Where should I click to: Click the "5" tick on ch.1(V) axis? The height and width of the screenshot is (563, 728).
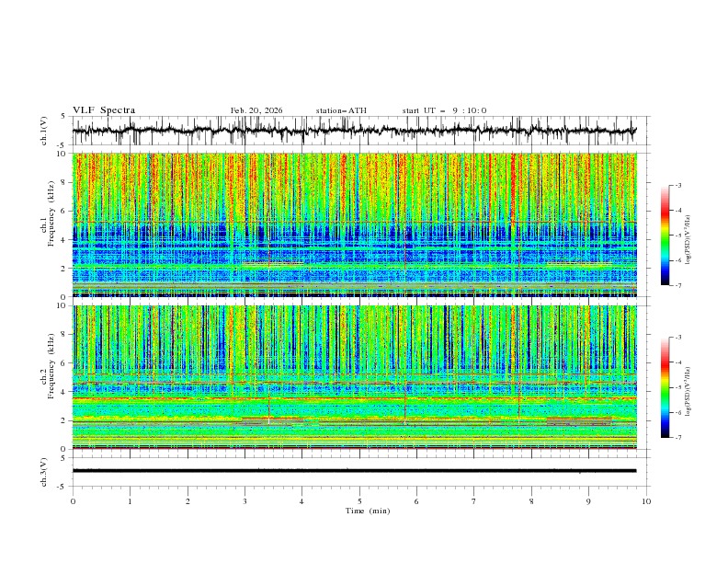(x=65, y=116)
